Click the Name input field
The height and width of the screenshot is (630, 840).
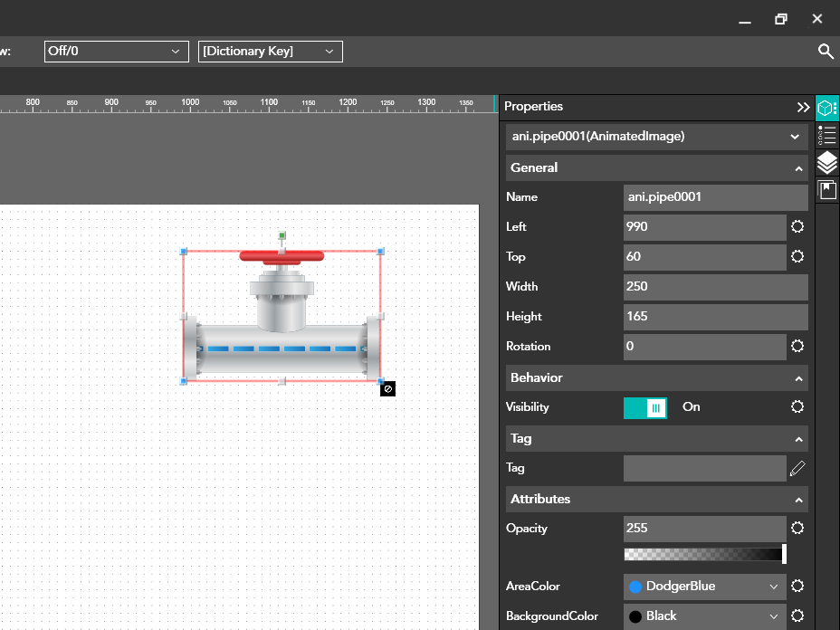715,197
